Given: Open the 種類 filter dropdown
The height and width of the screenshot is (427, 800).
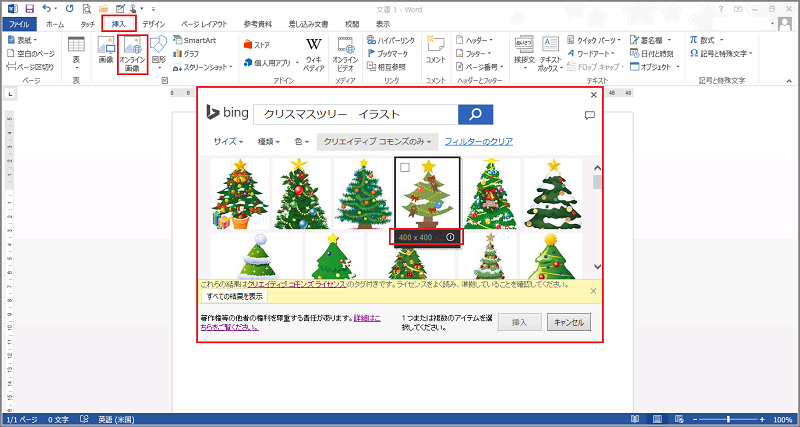Looking at the screenshot, I should point(269,142).
